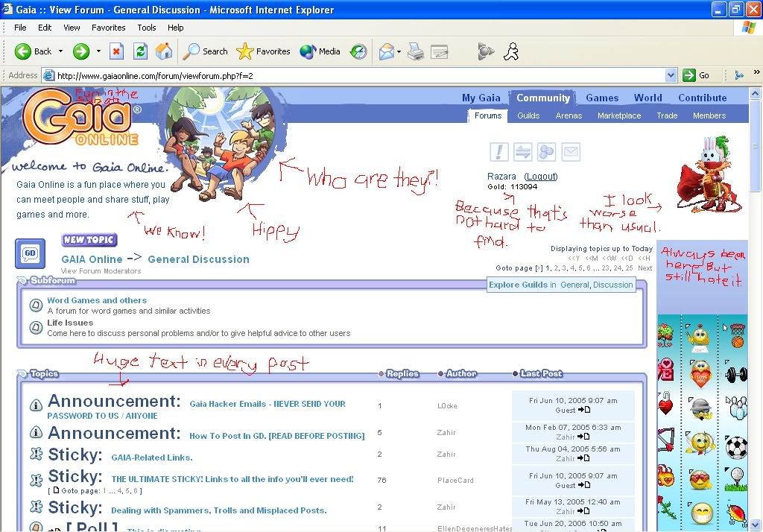Click the basketball hoop emoticon
Image resolution: width=763 pixels, height=532 pixels.
737,336
